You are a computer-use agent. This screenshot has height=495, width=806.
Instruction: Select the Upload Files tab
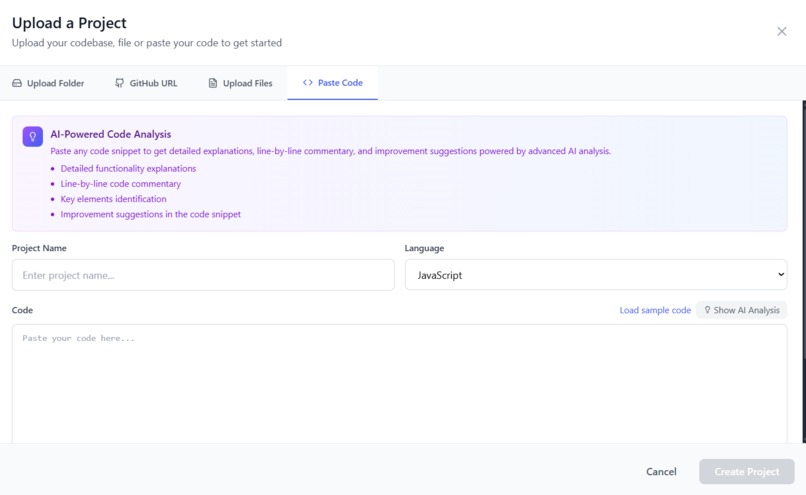pyautogui.click(x=240, y=83)
